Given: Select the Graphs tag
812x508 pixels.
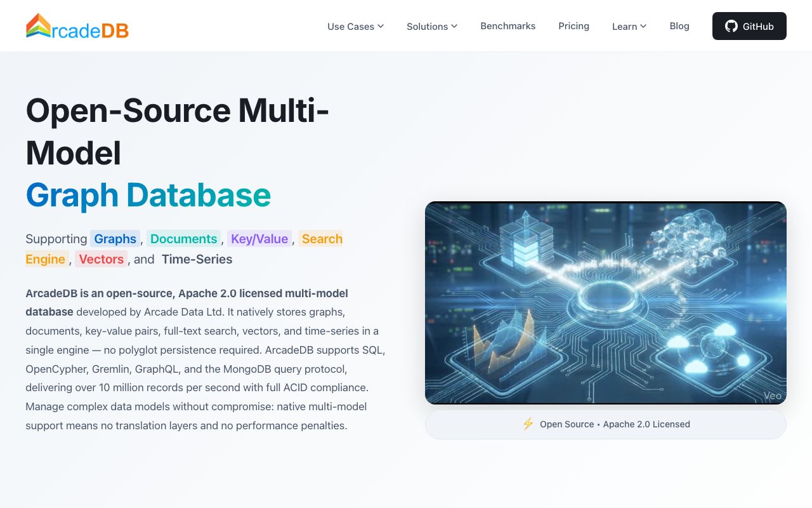Looking at the screenshot, I should 115,239.
